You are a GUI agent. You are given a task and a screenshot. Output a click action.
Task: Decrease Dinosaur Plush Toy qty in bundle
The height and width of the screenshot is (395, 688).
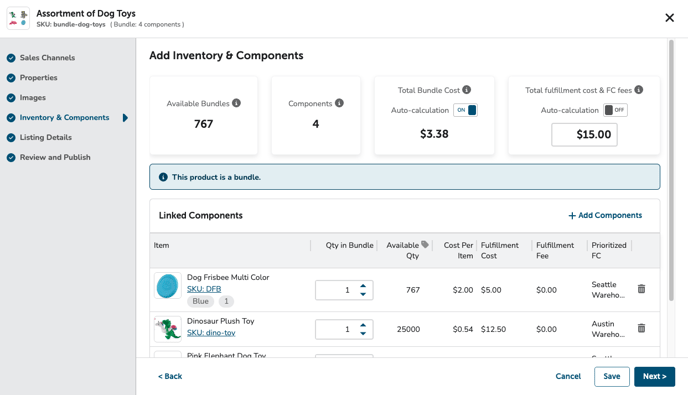pos(363,334)
